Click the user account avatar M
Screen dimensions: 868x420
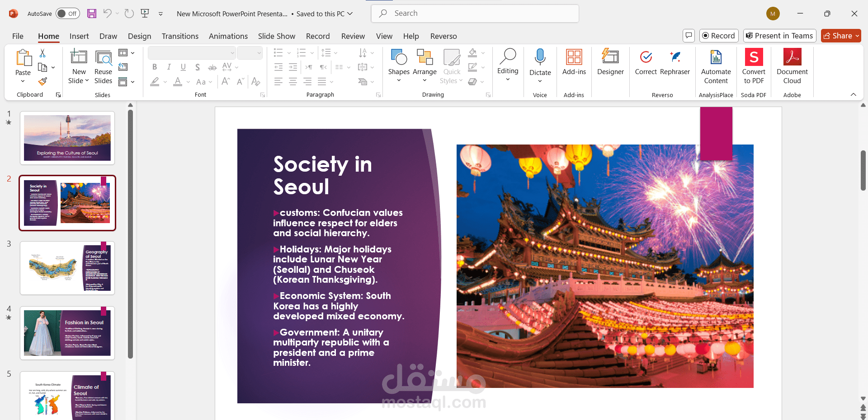[773, 14]
